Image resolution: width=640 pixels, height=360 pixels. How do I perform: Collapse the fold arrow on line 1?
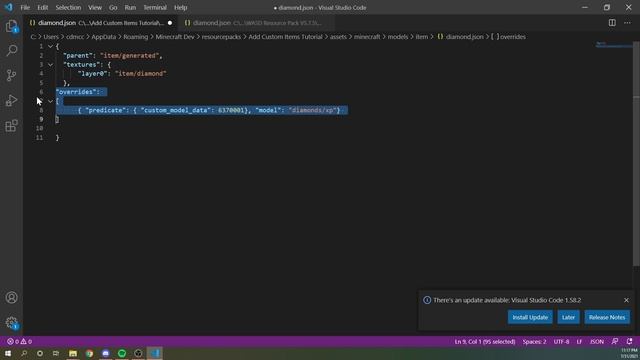[x=50, y=46]
